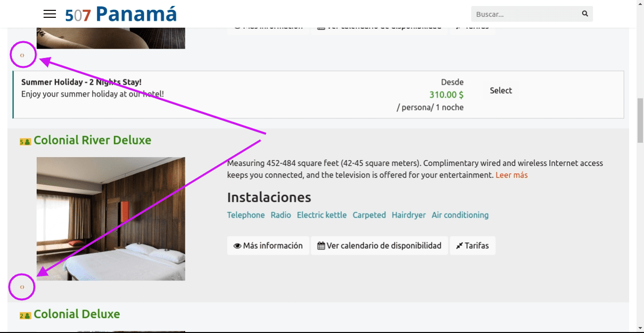Click the Hairdryer facility tag
Image resolution: width=644 pixels, height=333 pixels.
409,215
